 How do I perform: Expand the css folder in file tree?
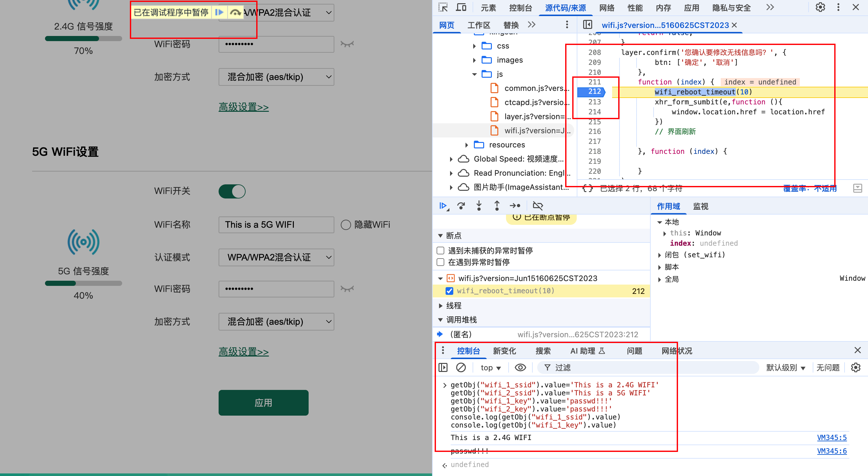pos(475,46)
